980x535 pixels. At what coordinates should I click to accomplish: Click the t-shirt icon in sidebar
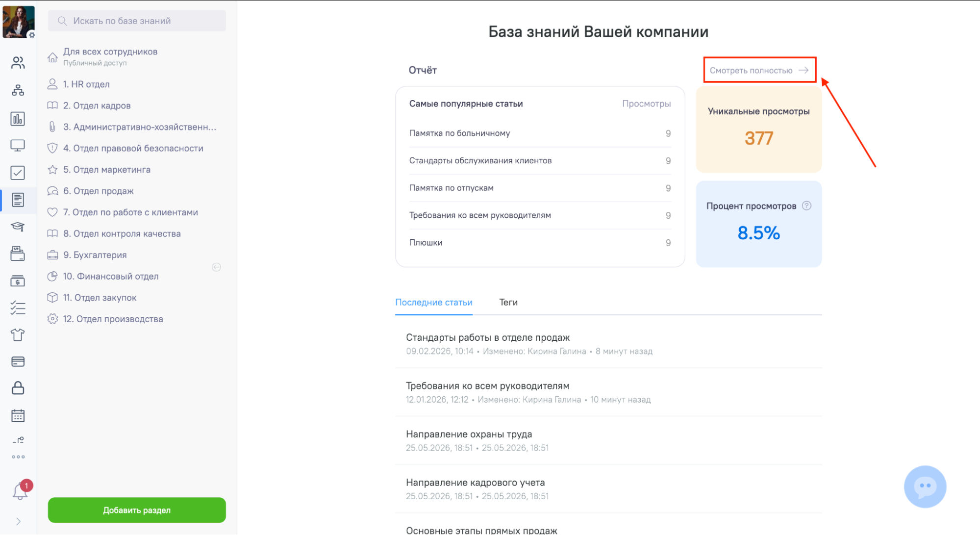coord(18,335)
